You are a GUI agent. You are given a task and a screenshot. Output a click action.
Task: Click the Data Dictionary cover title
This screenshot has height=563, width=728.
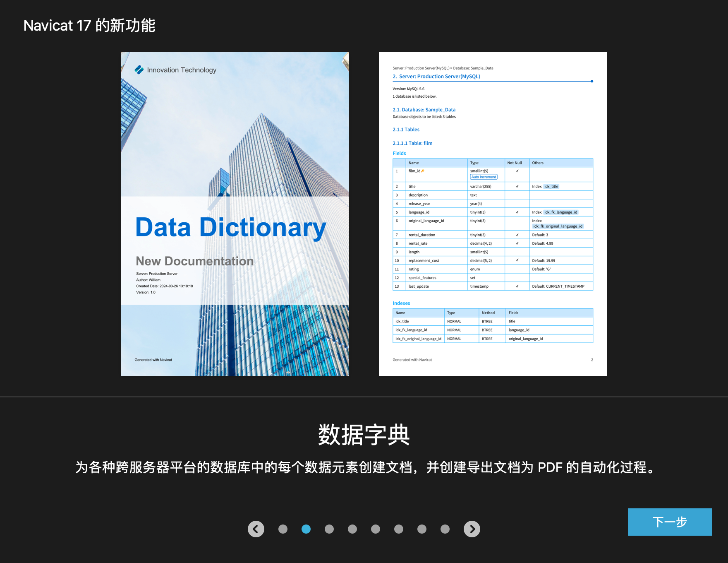231,228
